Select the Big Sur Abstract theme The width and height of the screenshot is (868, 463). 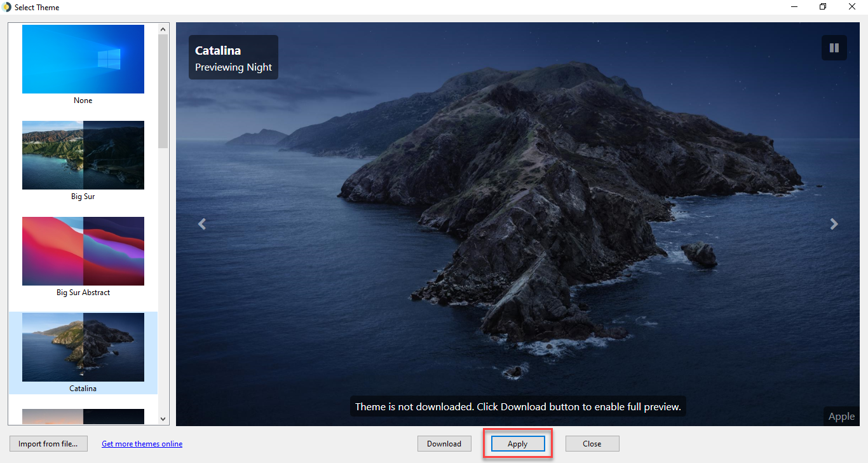point(83,251)
